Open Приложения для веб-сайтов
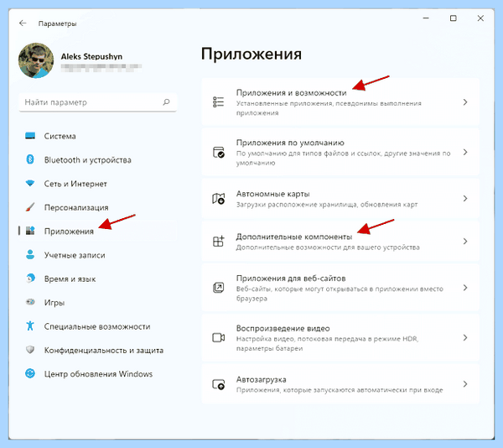This screenshot has height=448, width=503. coord(340,288)
